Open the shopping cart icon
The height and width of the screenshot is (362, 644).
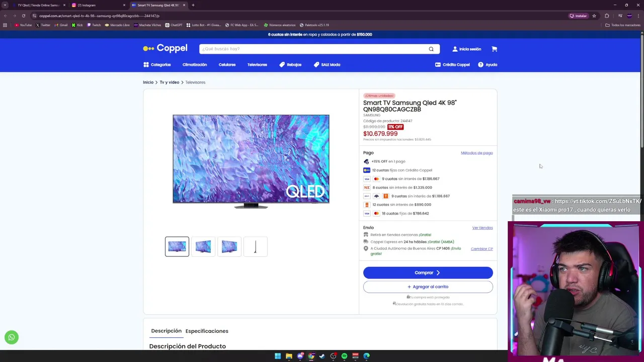494,49
